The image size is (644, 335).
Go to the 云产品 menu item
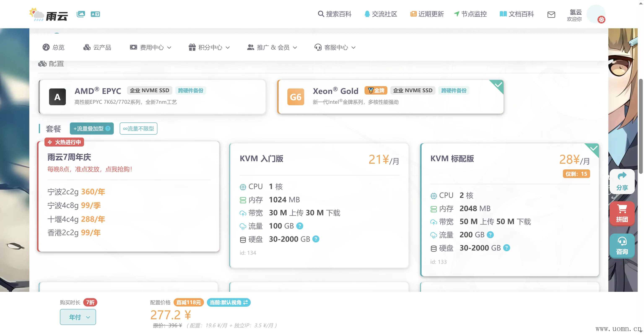97,48
